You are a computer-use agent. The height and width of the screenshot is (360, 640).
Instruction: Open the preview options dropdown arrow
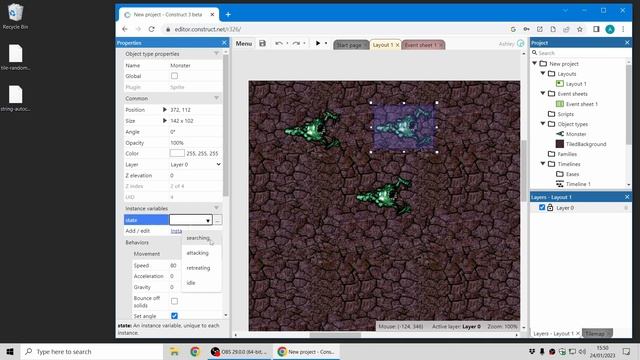click(326, 43)
